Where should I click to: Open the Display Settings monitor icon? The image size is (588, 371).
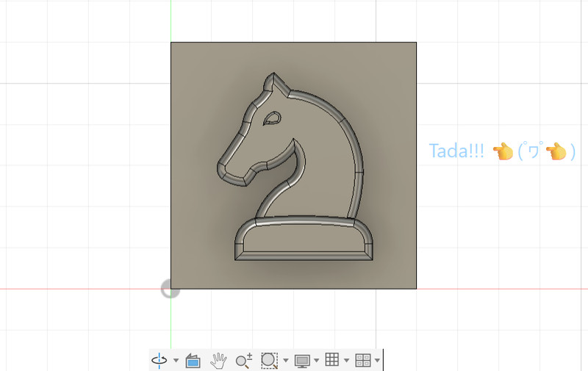(302, 361)
